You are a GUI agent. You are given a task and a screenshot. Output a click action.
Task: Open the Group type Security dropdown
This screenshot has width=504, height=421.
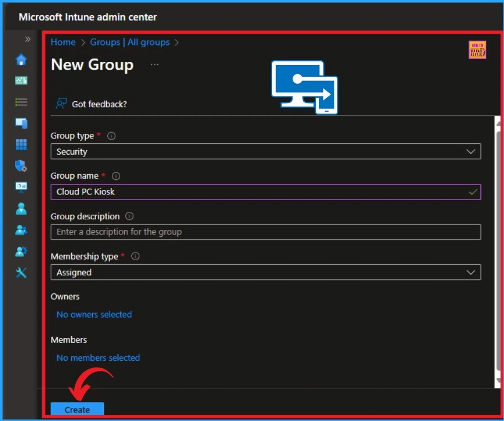(266, 152)
